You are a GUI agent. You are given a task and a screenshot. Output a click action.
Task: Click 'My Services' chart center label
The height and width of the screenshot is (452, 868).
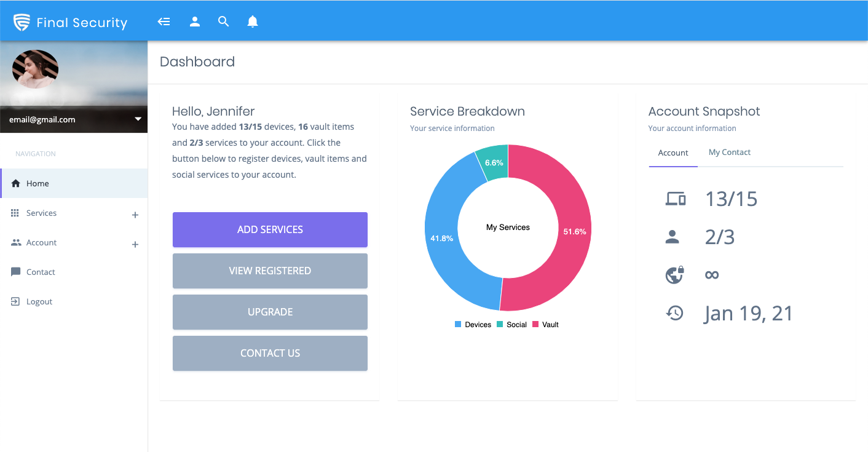pyautogui.click(x=508, y=227)
